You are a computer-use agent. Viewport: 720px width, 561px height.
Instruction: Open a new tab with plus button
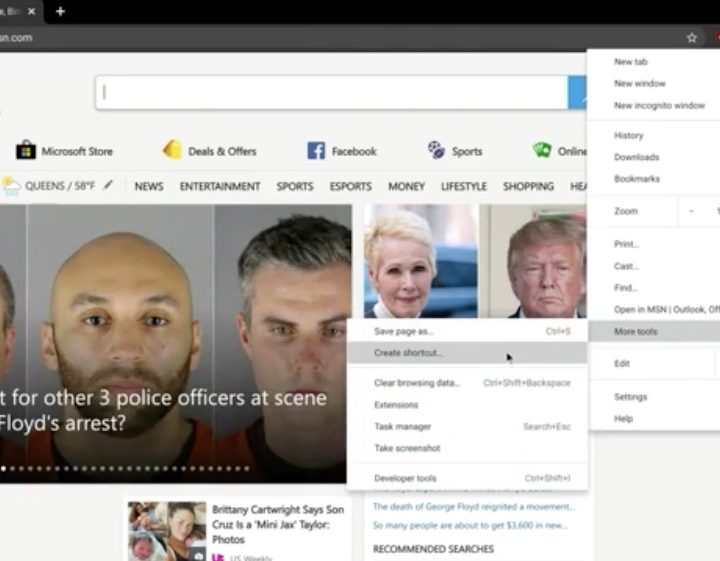pos(60,11)
